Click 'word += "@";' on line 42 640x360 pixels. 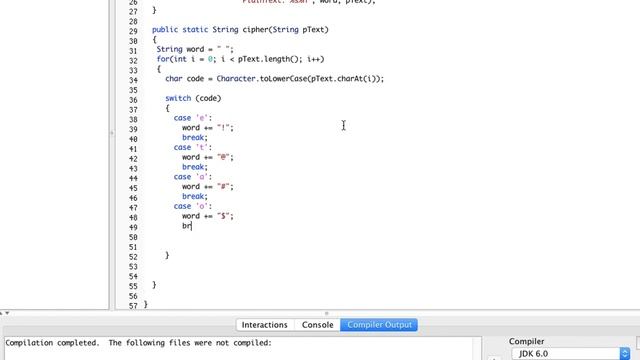[208, 157]
